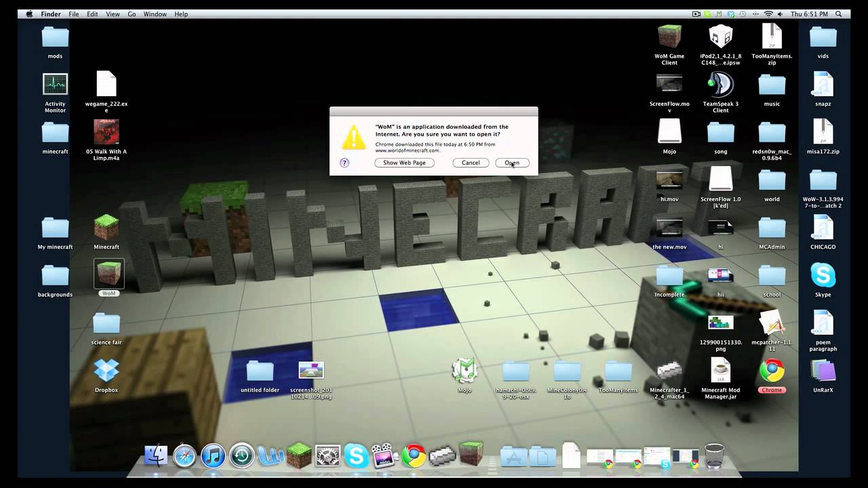Select the TooManyItems folder on desktop
This screenshot has width=868, height=488.
pyautogui.click(x=618, y=371)
